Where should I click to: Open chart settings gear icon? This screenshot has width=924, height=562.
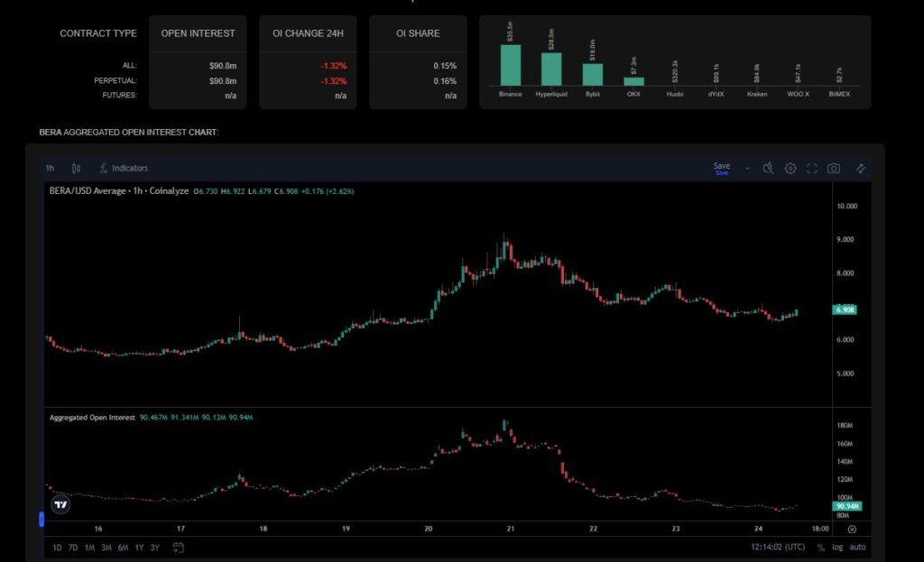790,169
